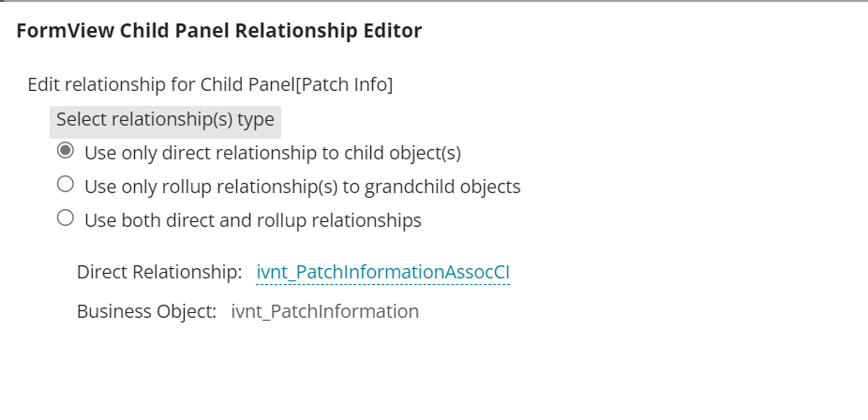The image size is (868, 420).
Task: Click the word 'FormView' in the title
Action: pyautogui.click(x=65, y=31)
